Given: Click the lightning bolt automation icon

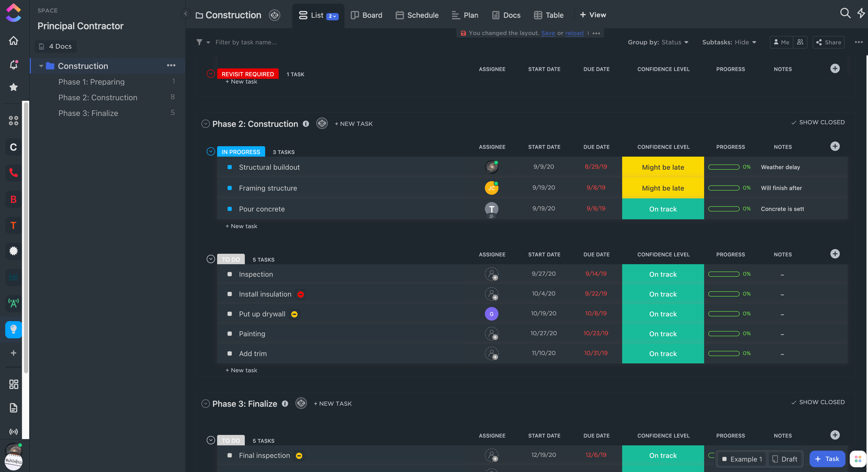Looking at the screenshot, I should pos(861,14).
